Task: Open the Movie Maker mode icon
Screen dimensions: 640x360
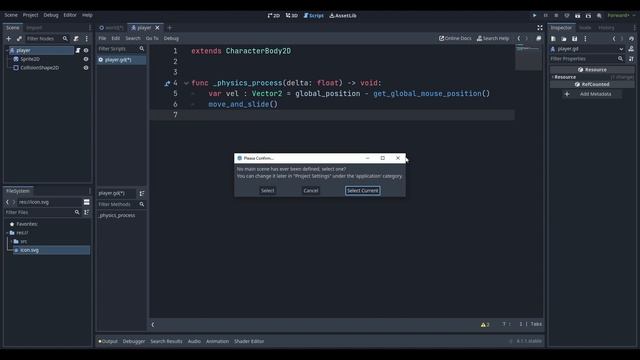Action: click(x=599, y=16)
